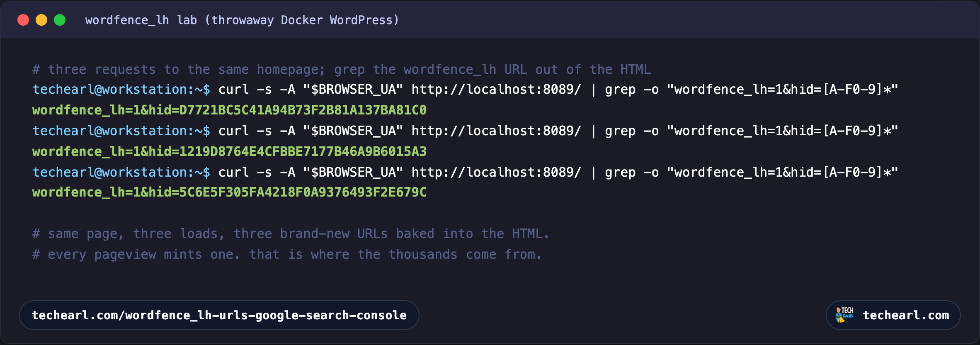Click the comment '# every pageview mints one'
980x345 pixels.
(x=287, y=254)
